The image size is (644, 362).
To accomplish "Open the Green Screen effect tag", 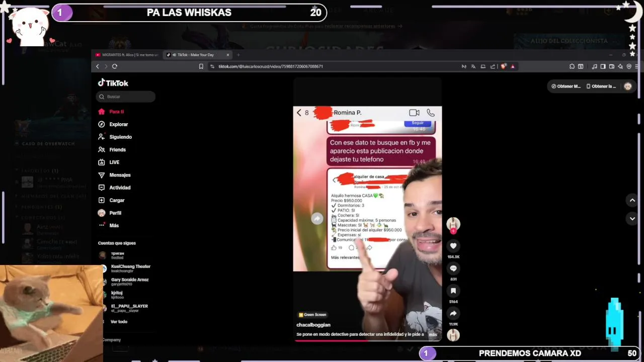I will coord(312,315).
